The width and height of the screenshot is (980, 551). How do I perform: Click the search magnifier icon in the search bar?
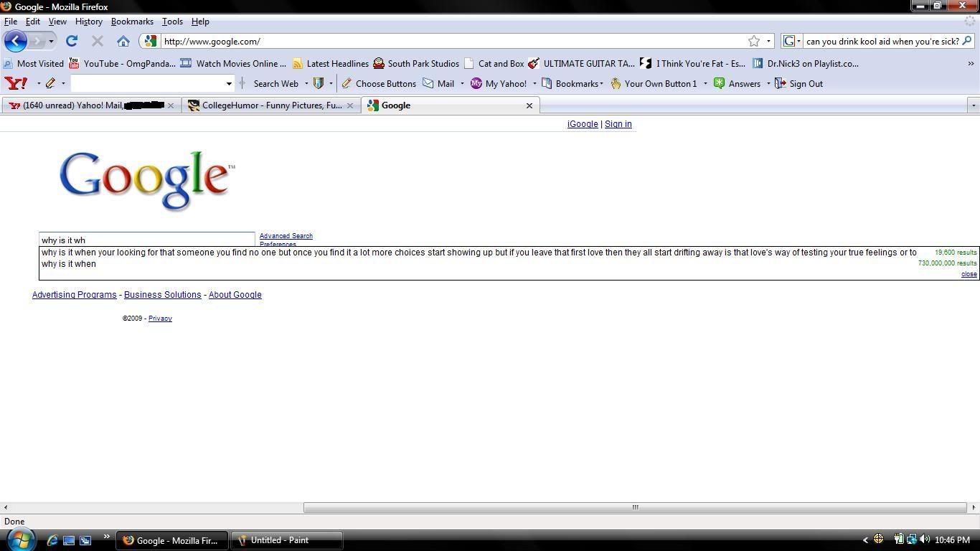pos(967,41)
